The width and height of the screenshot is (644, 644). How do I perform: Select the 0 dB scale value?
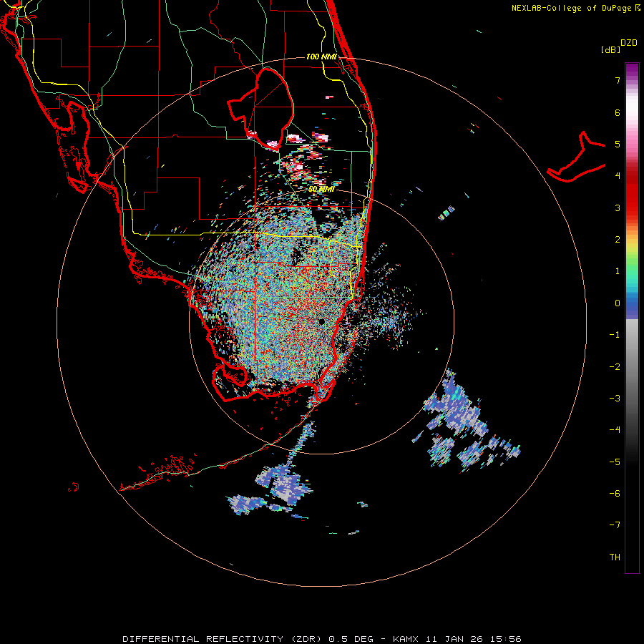click(618, 303)
